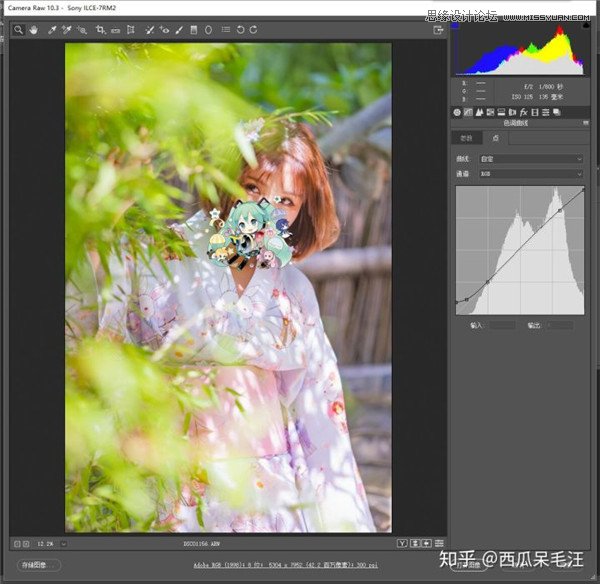Select the Color Sampler tool
The height and width of the screenshot is (584, 600).
[67, 30]
